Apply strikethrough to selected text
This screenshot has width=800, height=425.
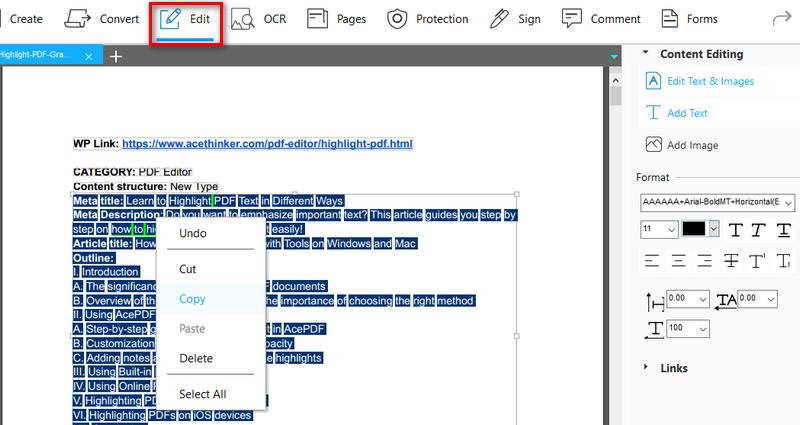click(731, 261)
